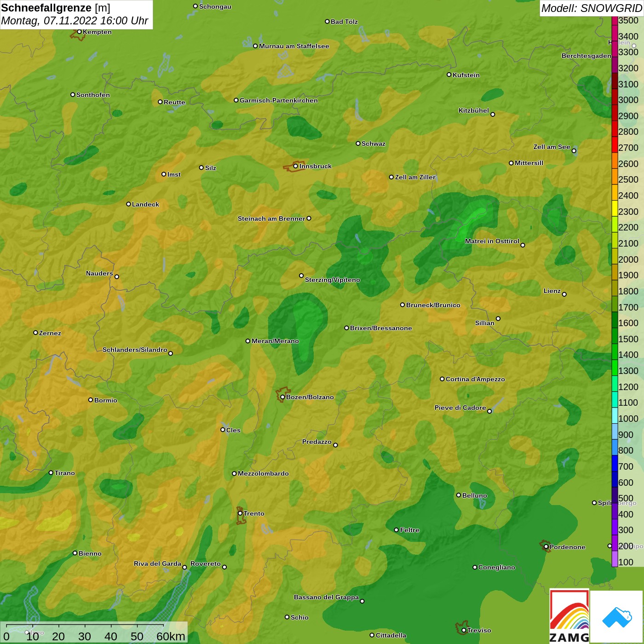644x644 pixels.
Task: Click the Trento city marker
Action: (x=240, y=513)
